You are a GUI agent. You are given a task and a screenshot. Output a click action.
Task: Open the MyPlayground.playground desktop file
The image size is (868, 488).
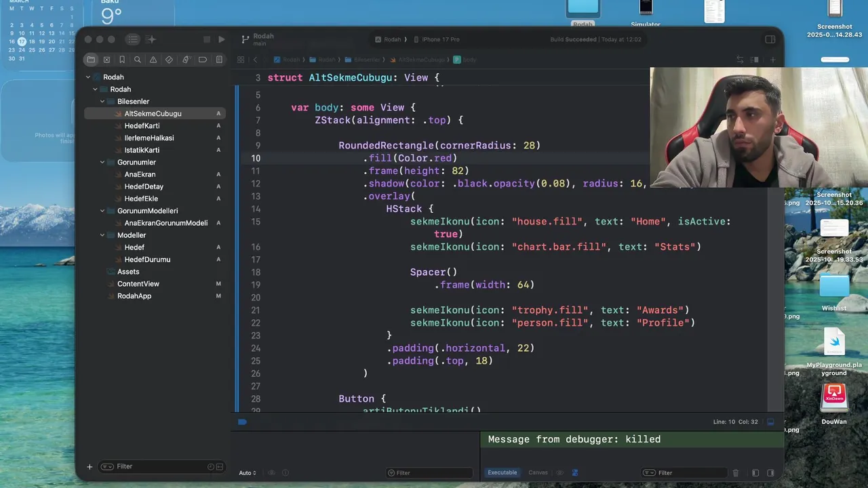[x=834, y=352]
